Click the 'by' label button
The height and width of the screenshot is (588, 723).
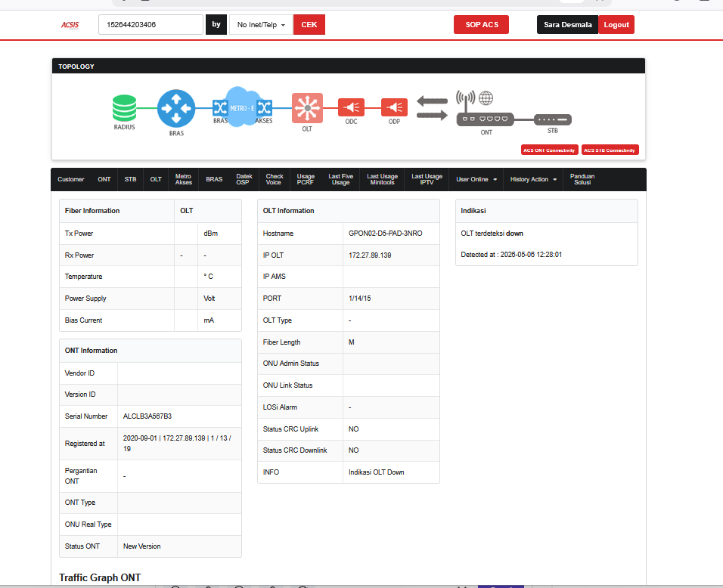click(x=216, y=25)
